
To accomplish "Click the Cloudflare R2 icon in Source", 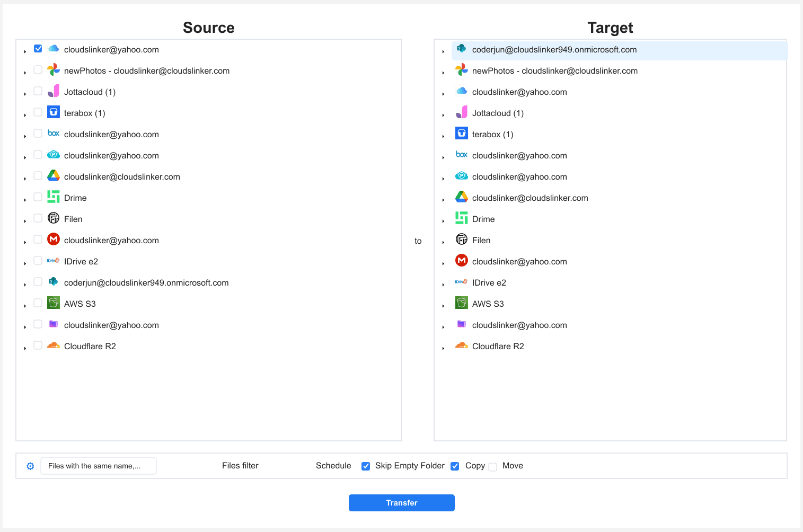I will coord(54,345).
